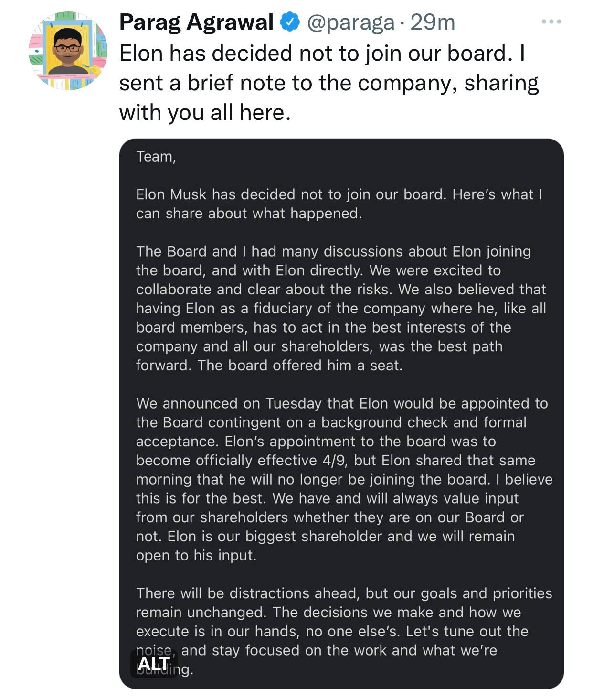Open Parag Agrawal's profile avatar
The width and height of the screenshot is (593, 700).
tap(68, 51)
